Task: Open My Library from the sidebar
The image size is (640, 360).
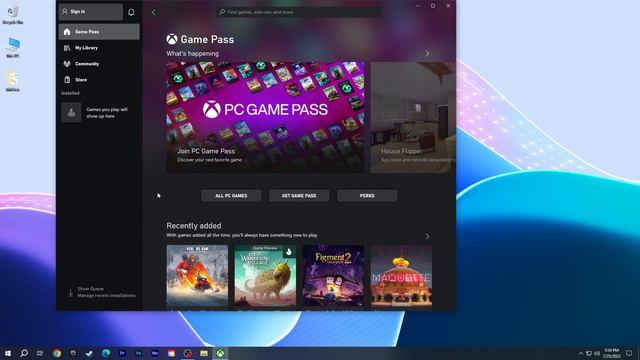Action: coord(99,48)
